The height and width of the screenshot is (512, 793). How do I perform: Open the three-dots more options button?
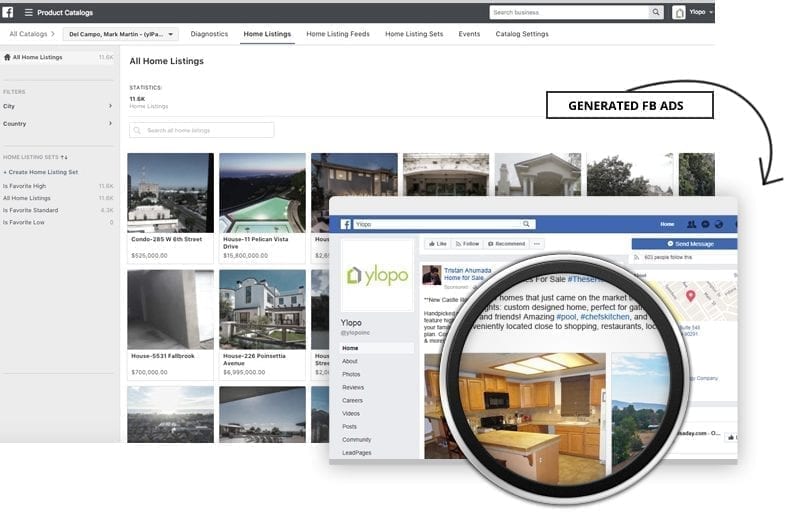click(537, 244)
